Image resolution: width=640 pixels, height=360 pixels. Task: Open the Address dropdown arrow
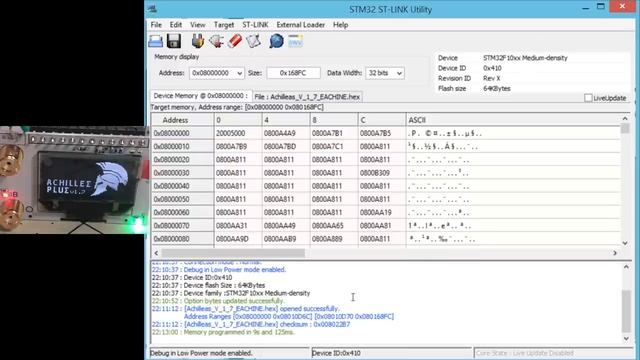click(239, 73)
